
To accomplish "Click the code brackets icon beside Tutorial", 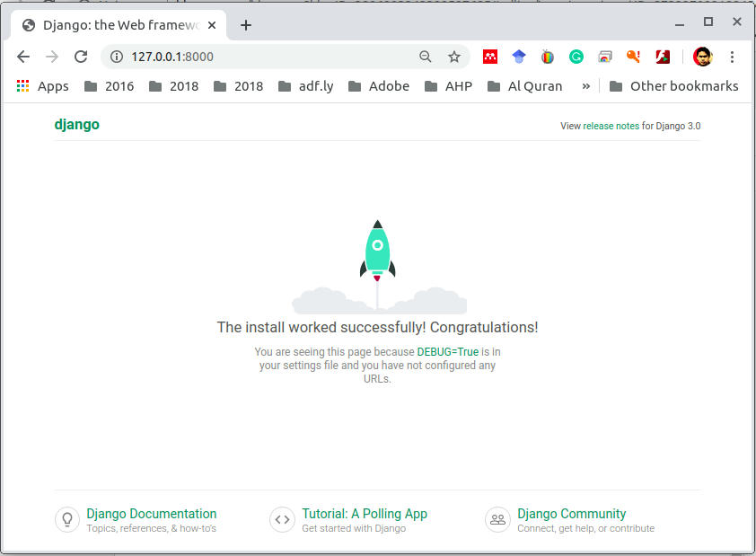I will point(282,520).
